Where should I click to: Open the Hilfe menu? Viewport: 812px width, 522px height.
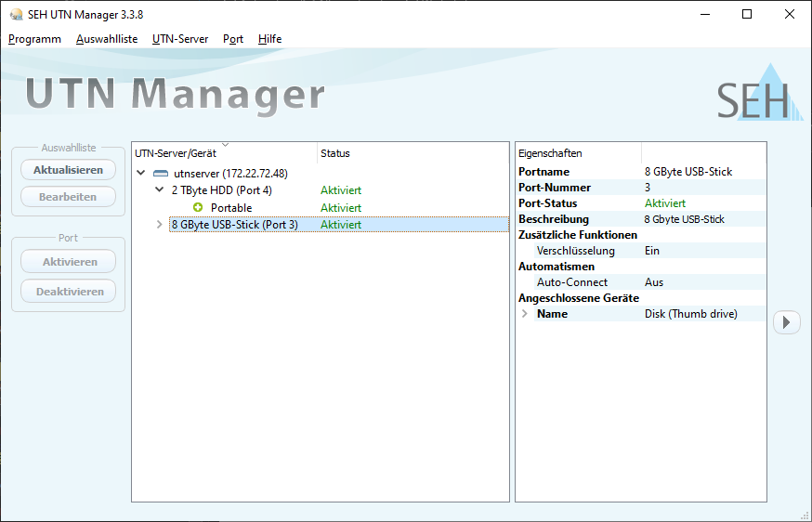269,39
